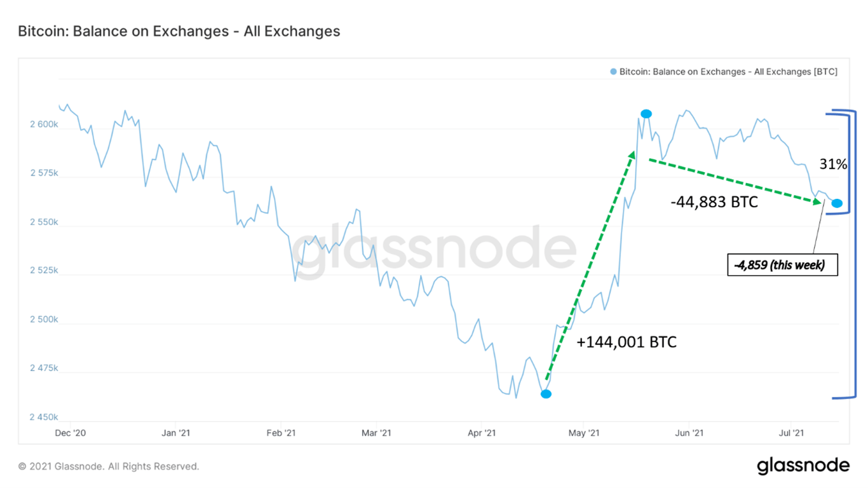The height and width of the screenshot is (488, 868).
Task: Click the legend label 'Bitcoin: Balance on Exchanges - All Exchanges [BTC]'
Action: pos(728,72)
